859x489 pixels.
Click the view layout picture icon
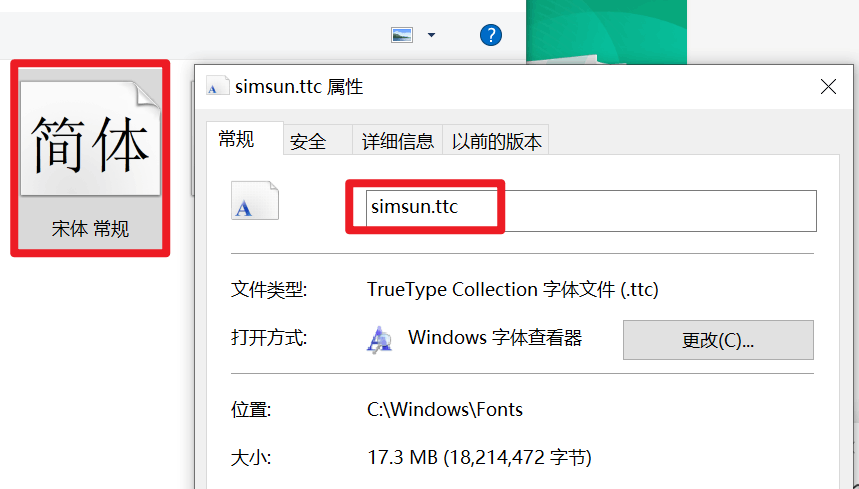[402, 35]
